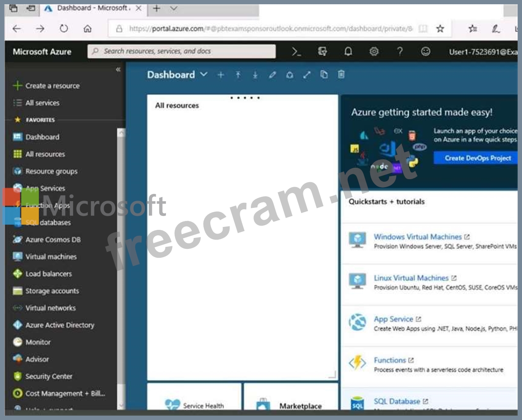Click the Upload dashboard arrow icon
This screenshot has height=420, width=522.
(238, 75)
